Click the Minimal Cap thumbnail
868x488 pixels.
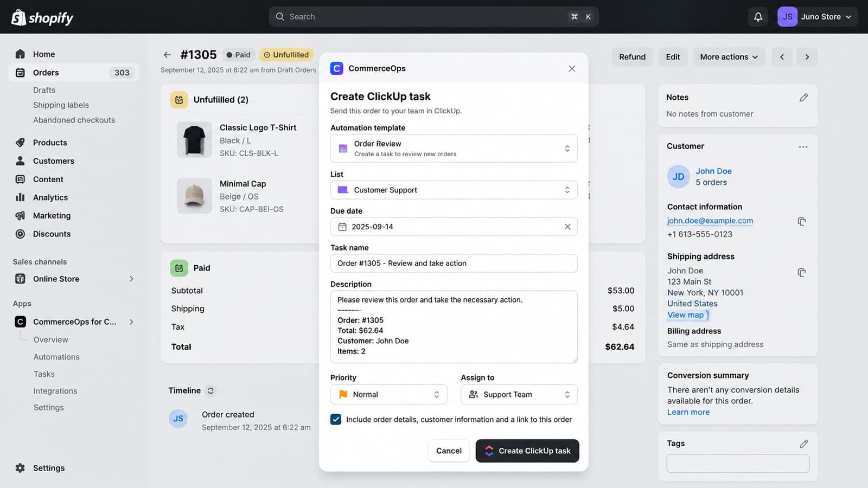(x=194, y=196)
